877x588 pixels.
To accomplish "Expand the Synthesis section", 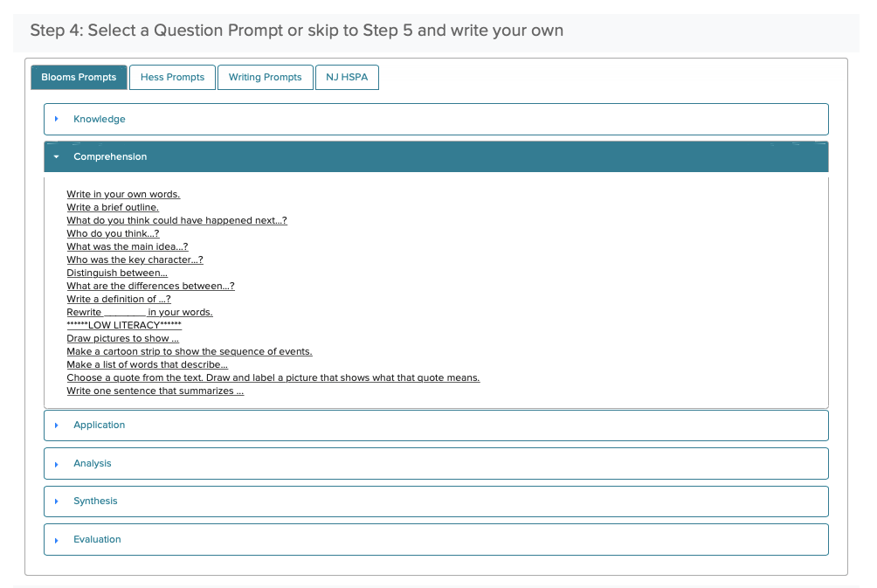I will click(x=95, y=501).
